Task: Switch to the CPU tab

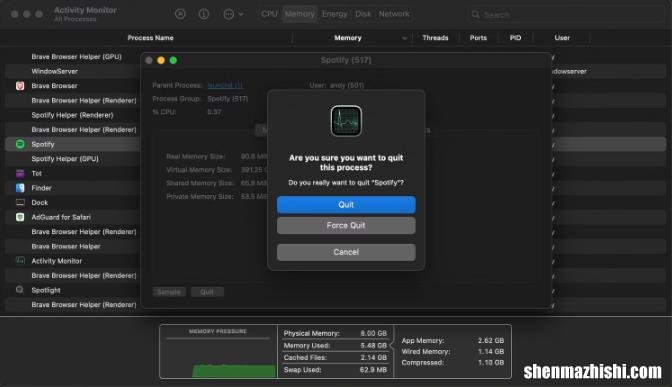Action: pyautogui.click(x=269, y=14)
